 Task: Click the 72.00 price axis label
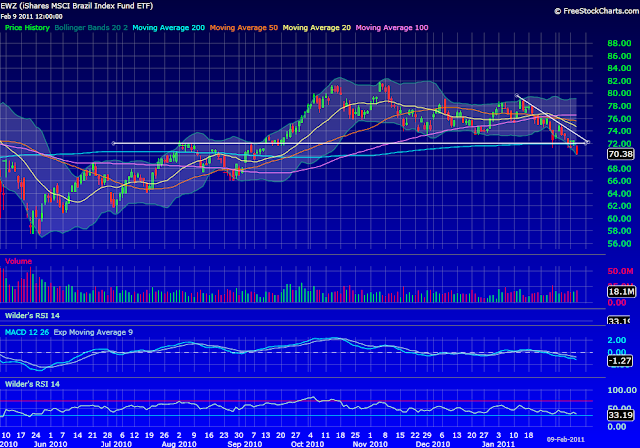coord(619,144)
